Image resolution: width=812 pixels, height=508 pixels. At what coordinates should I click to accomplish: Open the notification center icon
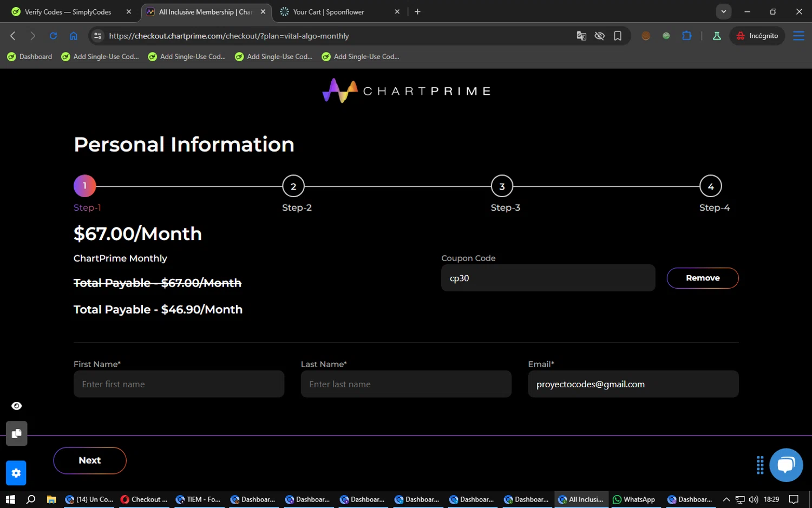point(794,499)
